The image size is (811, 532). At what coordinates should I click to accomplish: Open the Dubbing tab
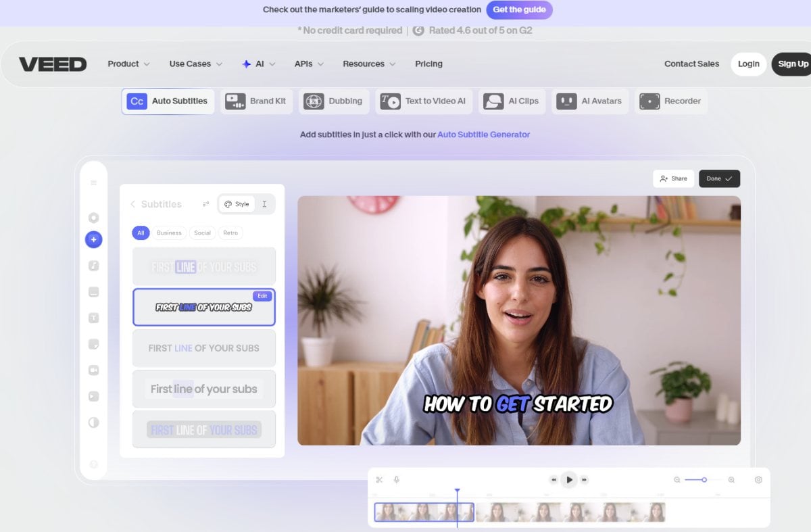[x=334, y=101]
